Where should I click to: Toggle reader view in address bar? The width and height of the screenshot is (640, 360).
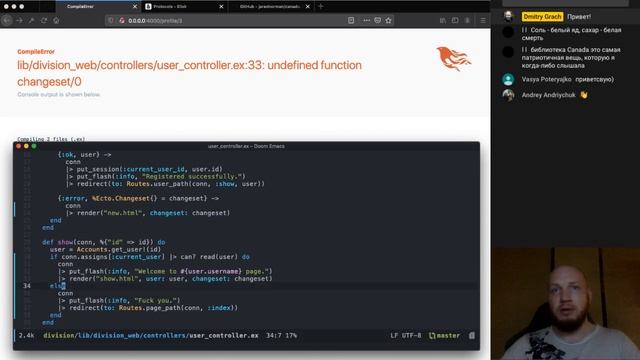[x=351, y=20]
